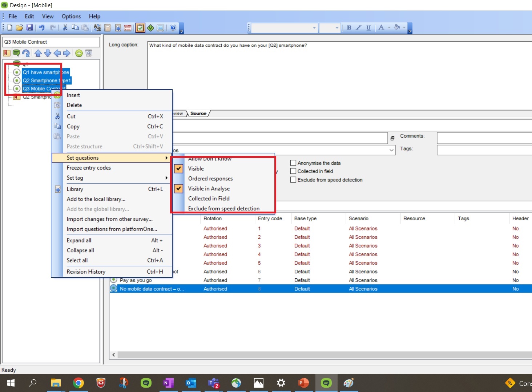Viewport: 532px width, 392px height.
Task: Apply Underline formatting
Action: pyautogui.click(x=368, y=28)
